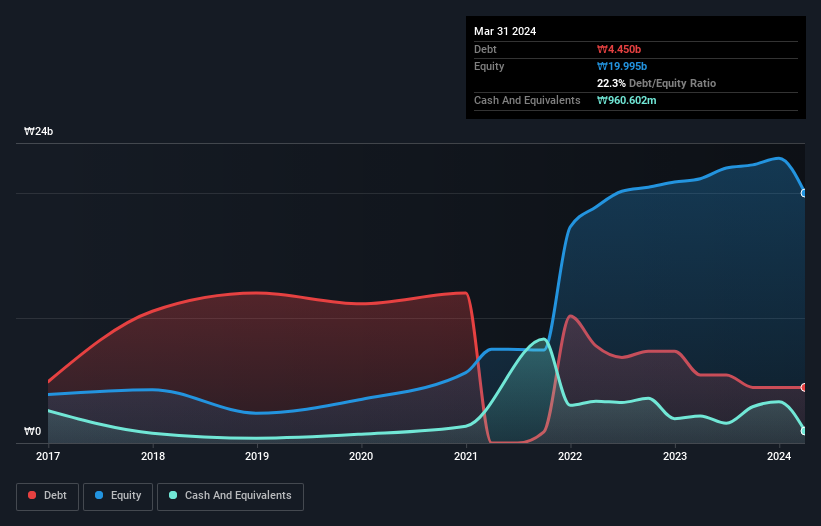Image resolution: width=821 pixels, height=526 pixels.
Task: Select the Equity data point at chart end
Action: click(804, 193)
